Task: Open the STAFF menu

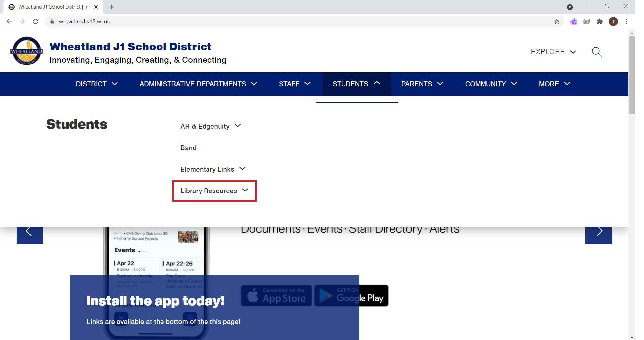Action: (295, 84)
